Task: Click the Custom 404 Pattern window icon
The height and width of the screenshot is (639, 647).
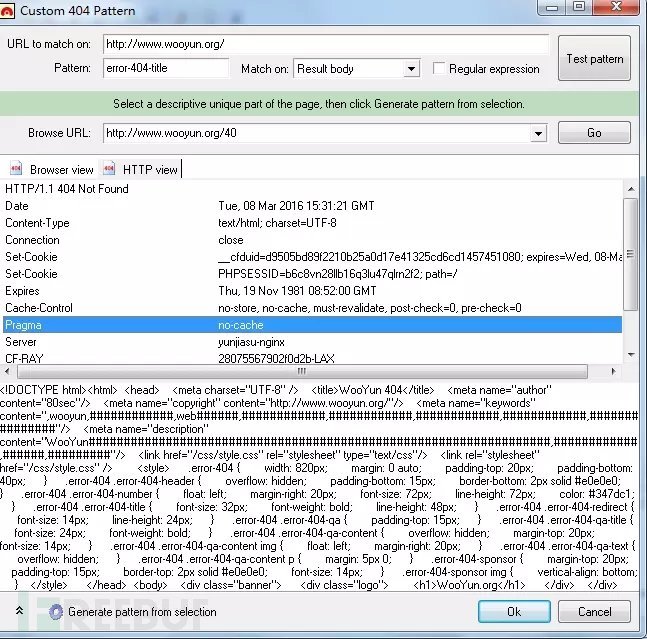Action: 7,11
